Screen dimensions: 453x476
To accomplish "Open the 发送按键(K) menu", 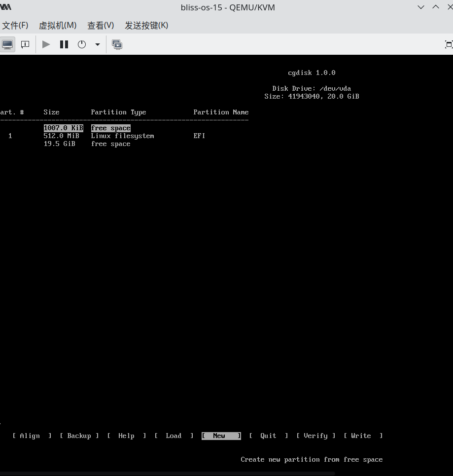I will (146, 25).
